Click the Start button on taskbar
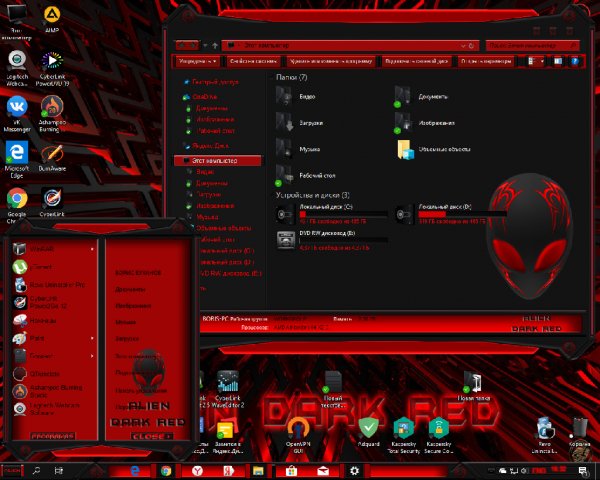The width and height of the screenshot is (600, 480). 12,471
